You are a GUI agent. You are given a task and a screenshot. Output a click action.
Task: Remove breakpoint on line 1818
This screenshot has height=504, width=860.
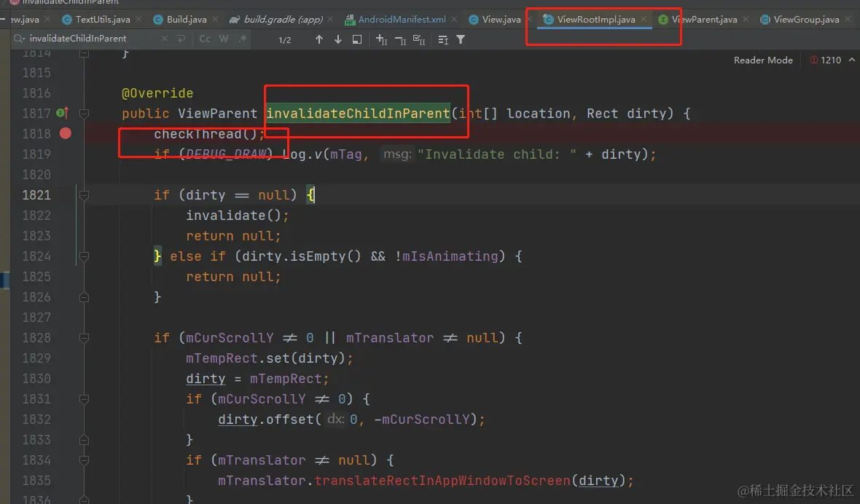[66, 133]
